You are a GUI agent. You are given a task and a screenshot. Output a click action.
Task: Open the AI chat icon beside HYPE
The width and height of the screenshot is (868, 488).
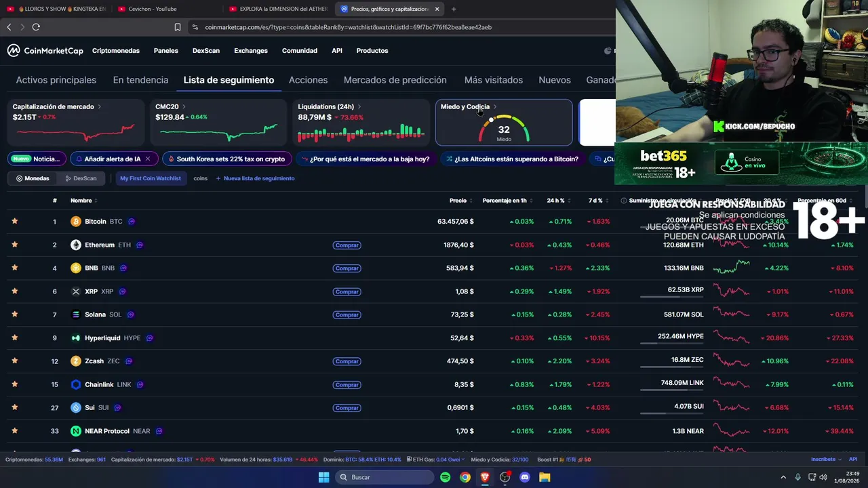[150, 338]
